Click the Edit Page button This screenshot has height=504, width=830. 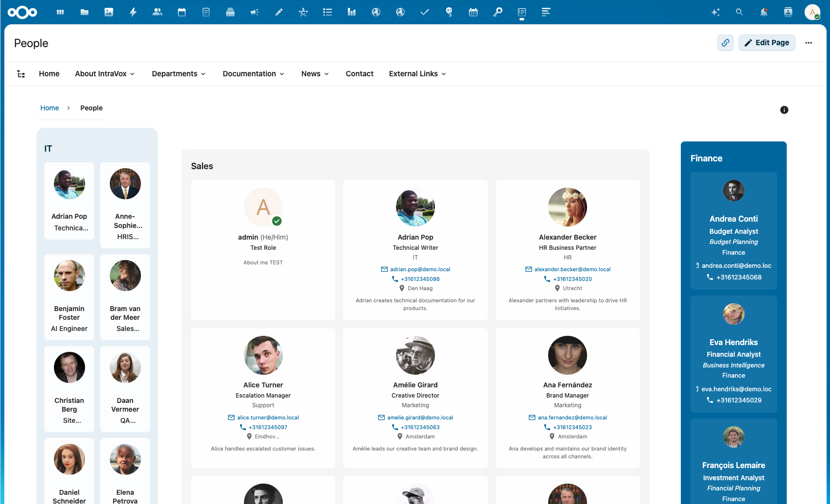(767, 43)
